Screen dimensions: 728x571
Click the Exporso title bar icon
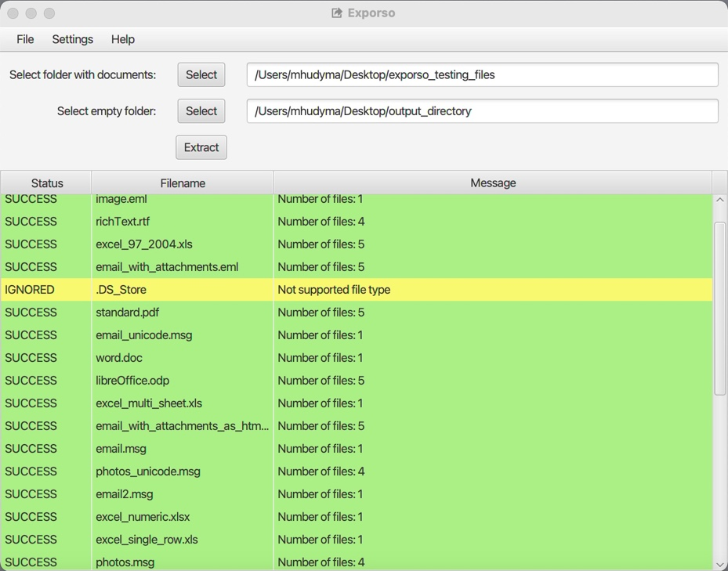click(x=337, y=13)
